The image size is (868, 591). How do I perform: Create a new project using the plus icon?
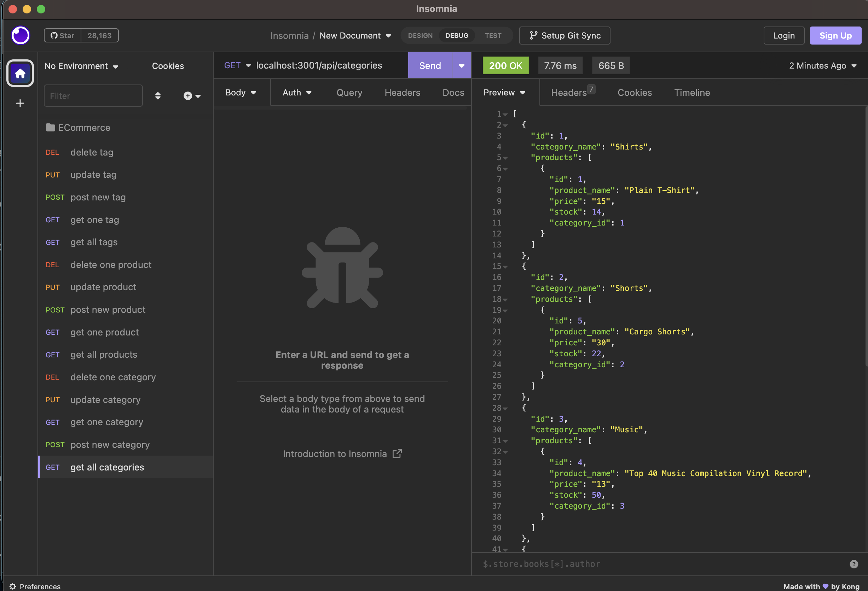(20, 104)
